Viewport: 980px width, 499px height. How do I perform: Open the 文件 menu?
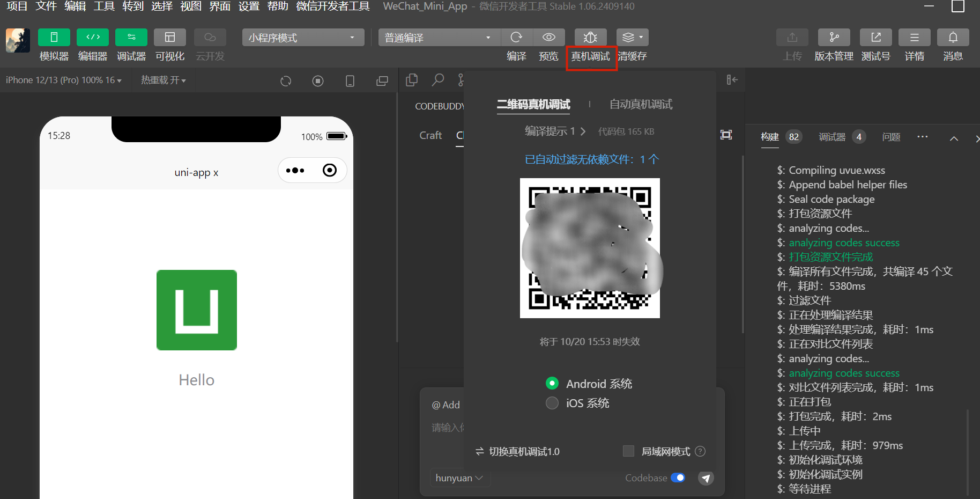point(46,6)
